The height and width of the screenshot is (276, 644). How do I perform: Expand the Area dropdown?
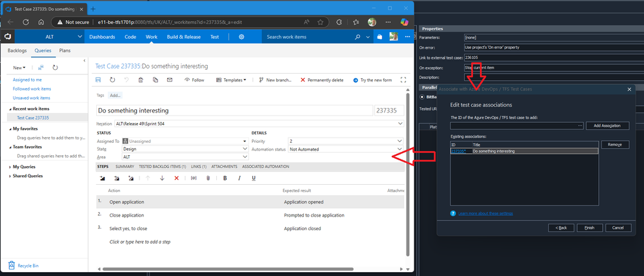click(x=246, y=156)
